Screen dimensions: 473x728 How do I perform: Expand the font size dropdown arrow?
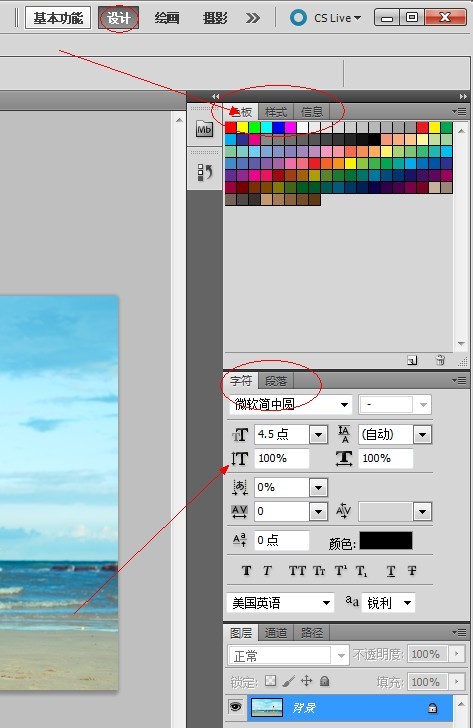[x=318, y=435]
